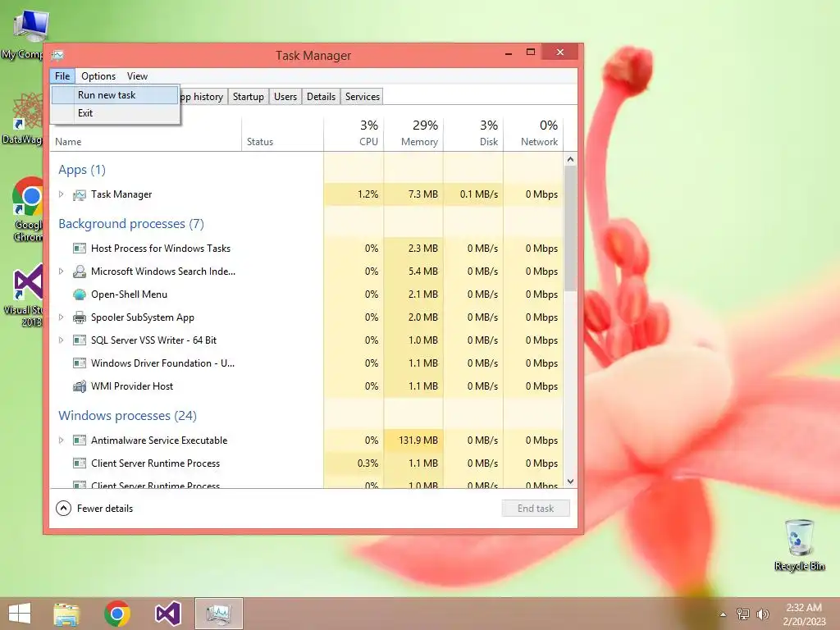Screen dimensions: 840x630
Task: Click the 131.9 MB memory cell
Action: click(413, 441)
